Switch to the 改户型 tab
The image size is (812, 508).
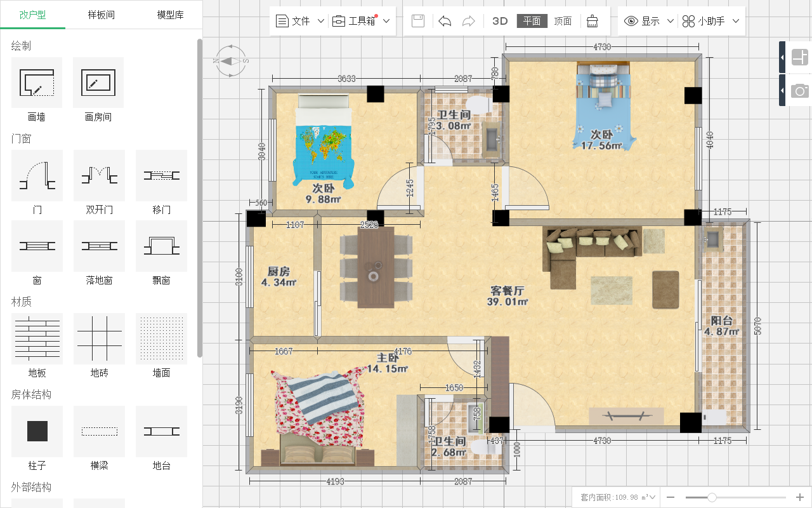(32, 15)
